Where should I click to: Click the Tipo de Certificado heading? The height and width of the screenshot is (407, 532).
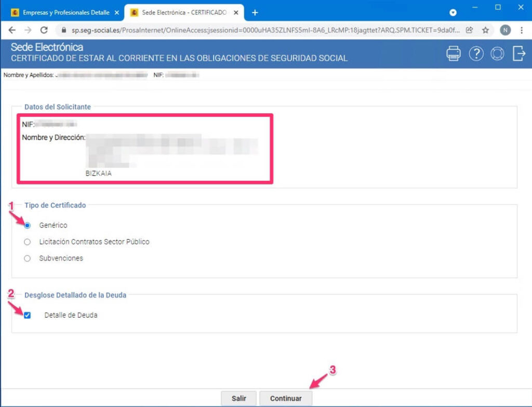[x=55, y=205]
